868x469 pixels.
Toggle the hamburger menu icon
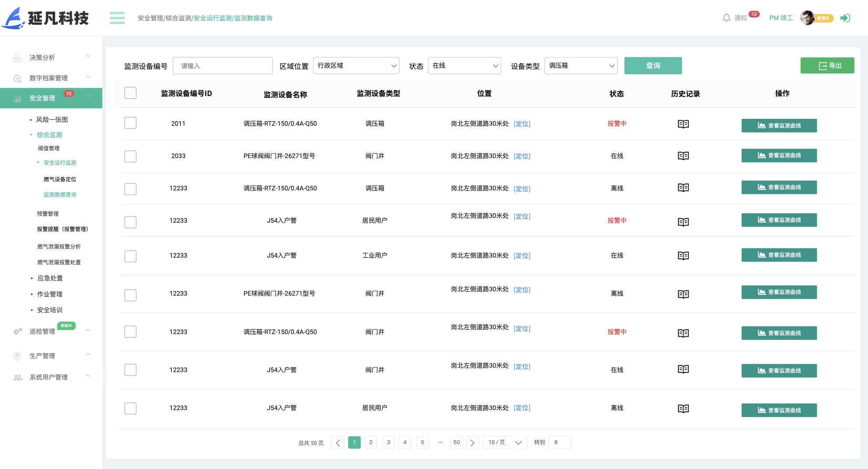117,18
